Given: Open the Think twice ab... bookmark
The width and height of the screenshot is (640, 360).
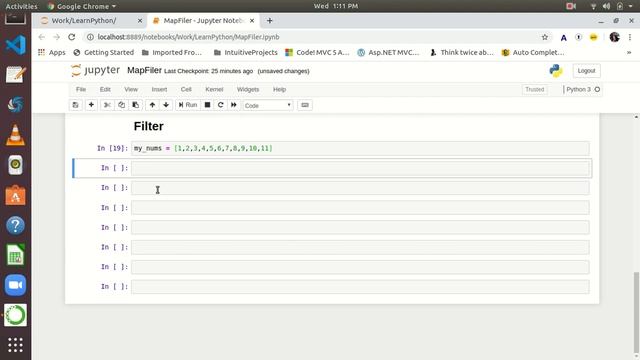Looking at the screenshot, I should (462, 52).
